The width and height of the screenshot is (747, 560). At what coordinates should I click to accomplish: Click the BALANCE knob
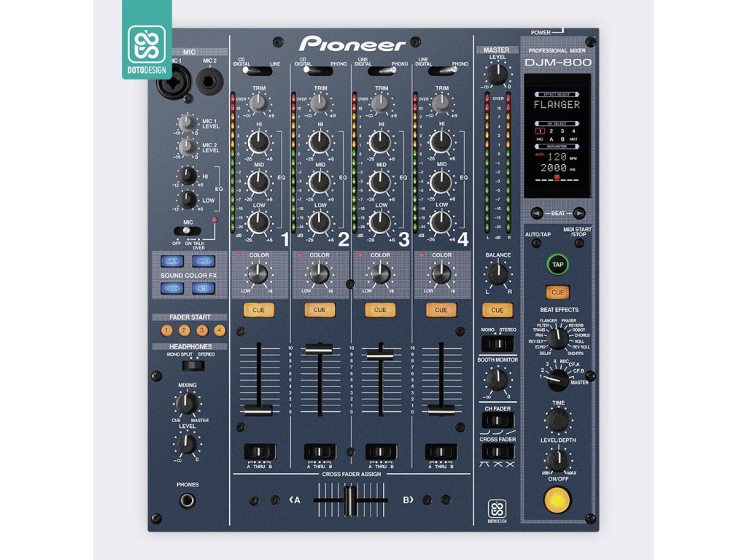[x=497, y=274]
